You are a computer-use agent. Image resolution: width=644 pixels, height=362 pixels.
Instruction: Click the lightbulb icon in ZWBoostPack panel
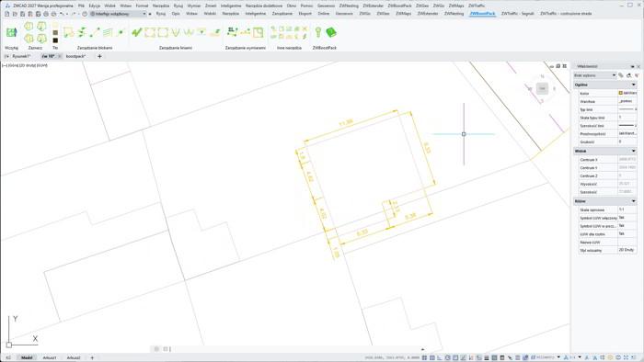coord(318,32)
